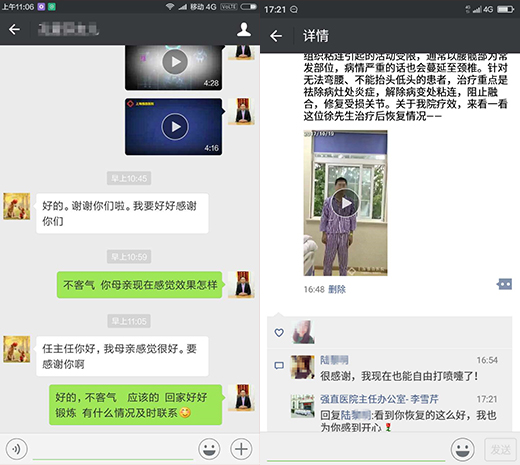
Task: Open the plus attachments menu in chat
Action: pos(241,449)
